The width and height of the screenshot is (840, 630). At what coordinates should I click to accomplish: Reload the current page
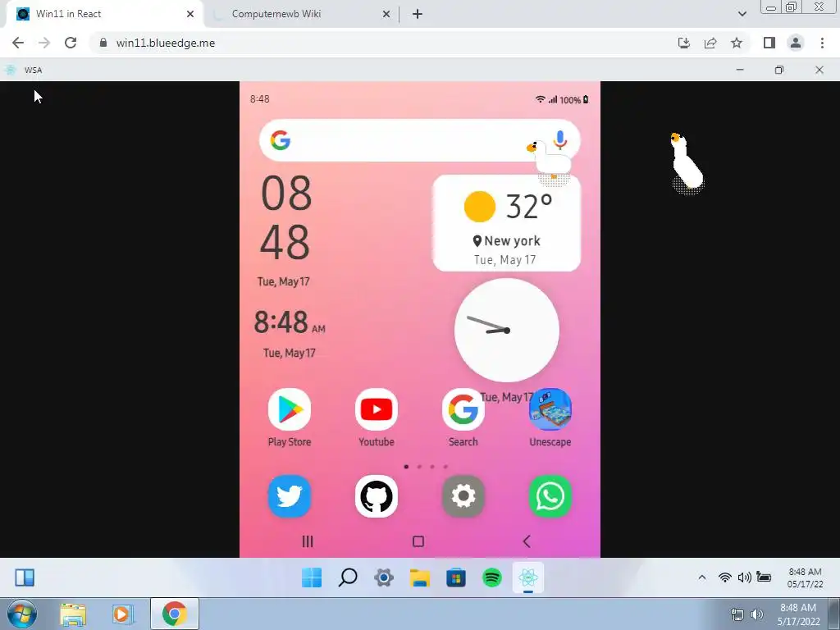pyautogui.click(x=71, y=43)
